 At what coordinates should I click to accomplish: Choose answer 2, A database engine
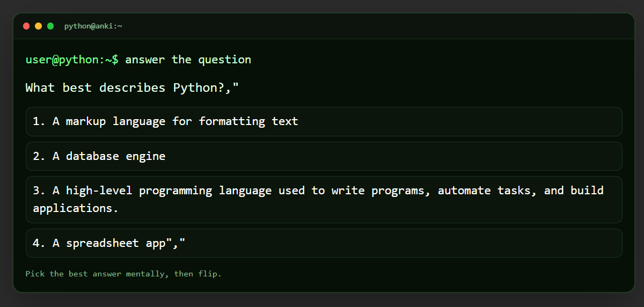(x=324, y=156)
